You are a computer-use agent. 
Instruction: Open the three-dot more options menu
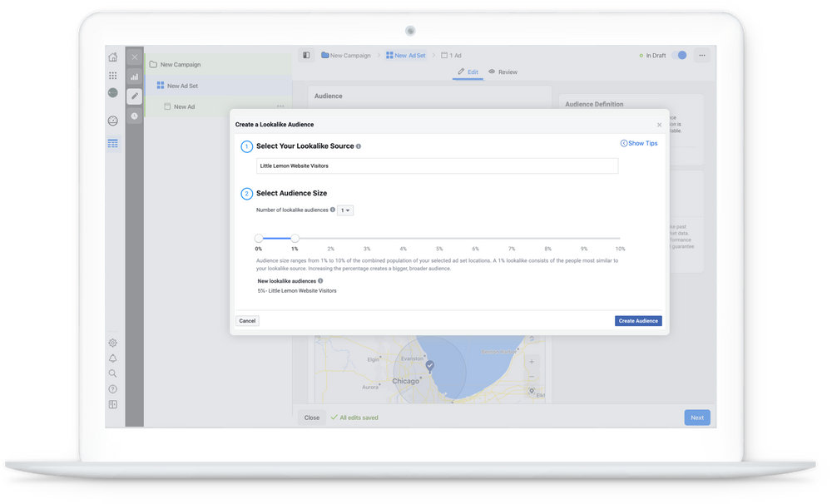pyautogui.click(x=701, y=55)
